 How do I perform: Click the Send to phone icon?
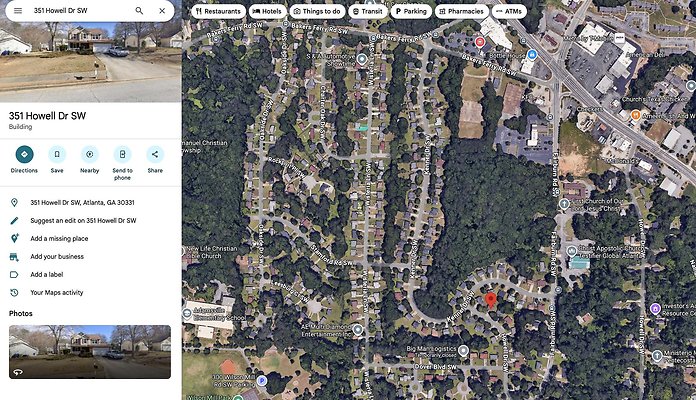click(122, 154)
